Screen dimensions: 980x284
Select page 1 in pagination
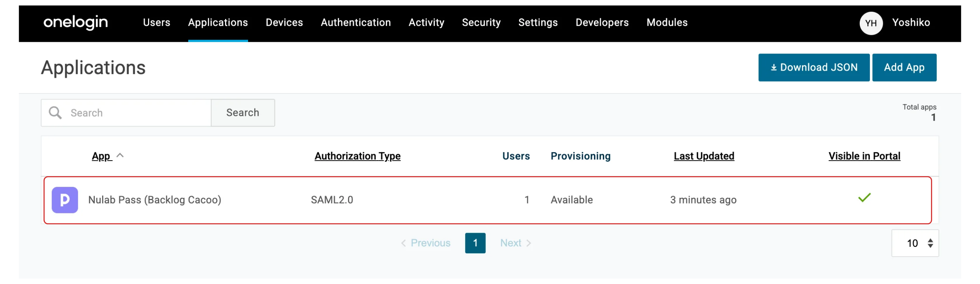pyautogui.click(x=475, y=243)
